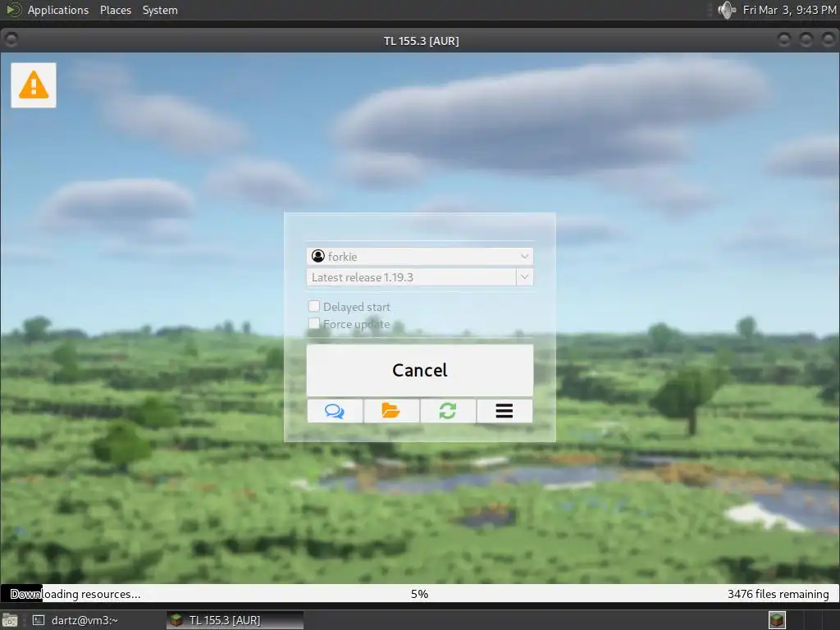Screen dimensions: 840x630
Task: Click the 'Downloading resources...' status text
Action: tap(75, 594)
